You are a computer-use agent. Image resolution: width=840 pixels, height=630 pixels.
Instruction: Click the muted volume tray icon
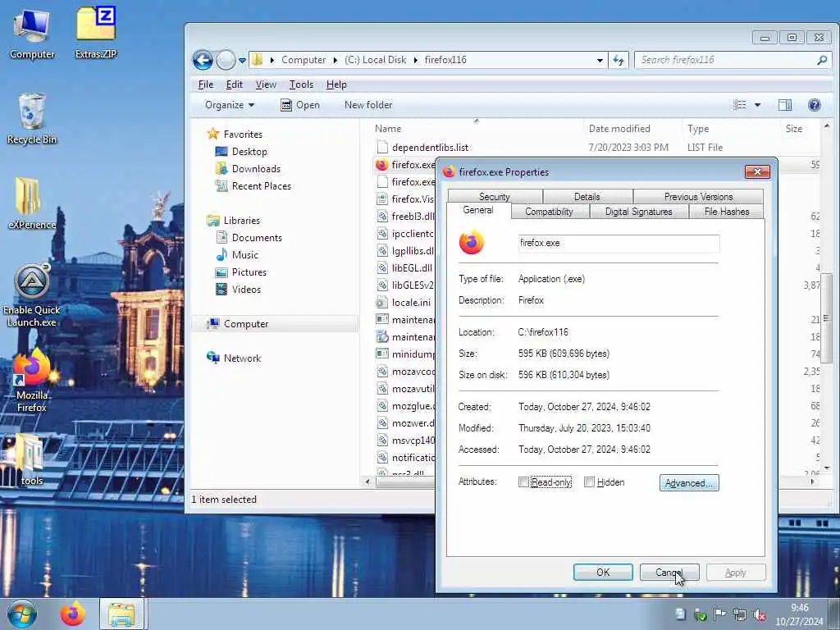point(759,614)
